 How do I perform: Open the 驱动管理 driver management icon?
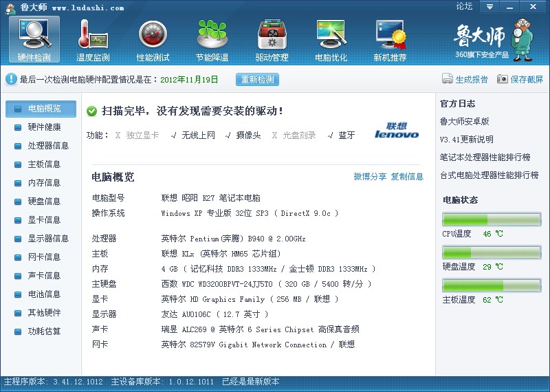(272, 39)
